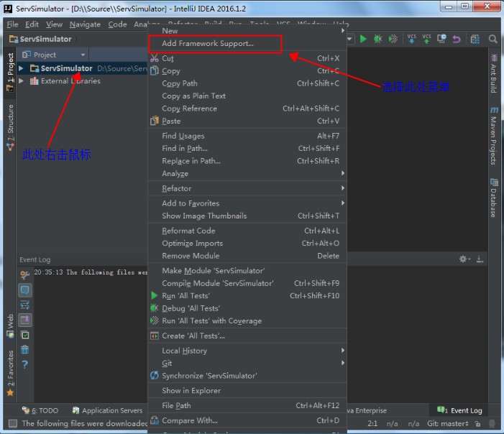Click the 2:1 caret position indicator
The image size is (504, 434).
(372, 424)
